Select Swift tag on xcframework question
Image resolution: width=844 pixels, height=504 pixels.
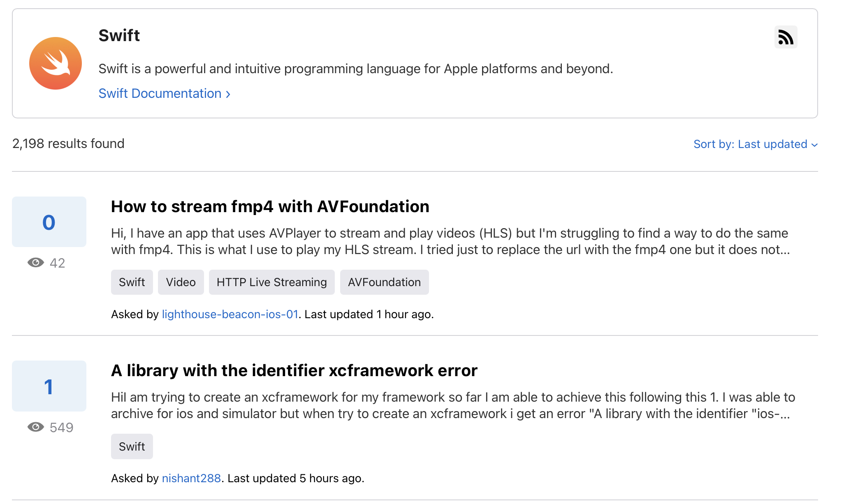[132, 446]
